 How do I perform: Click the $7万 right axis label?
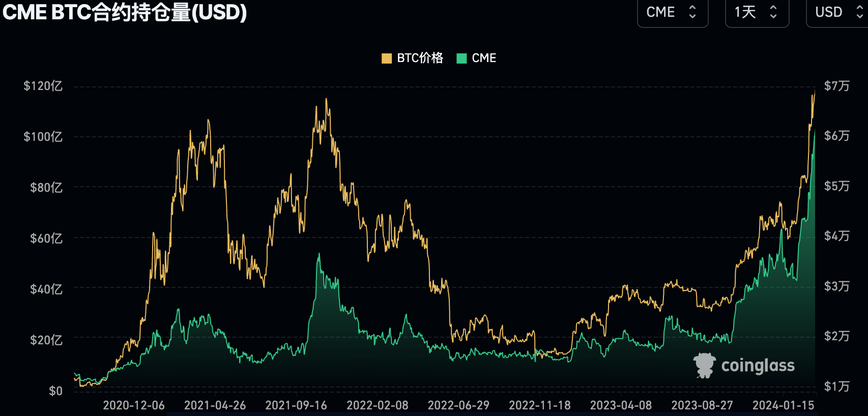[x=837, y=86]
